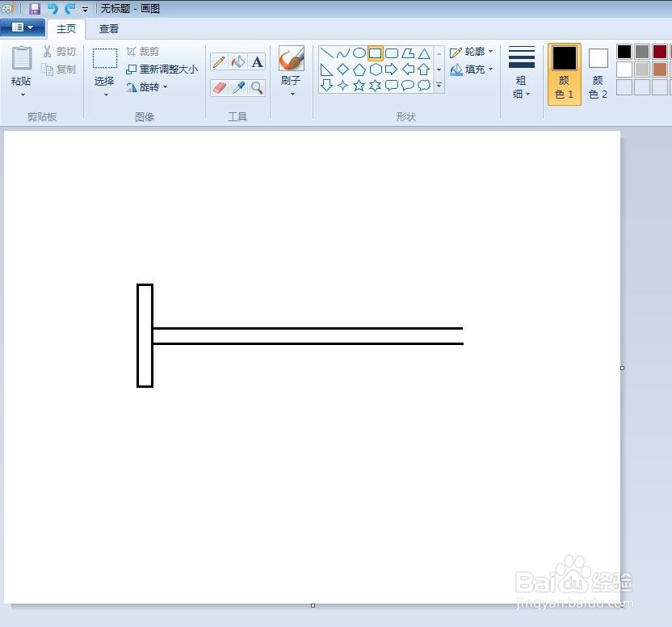The height and width of the screenshot is (627, 672).
Task: Click 重新调整大小 Resize button
Action: (162, 69)
